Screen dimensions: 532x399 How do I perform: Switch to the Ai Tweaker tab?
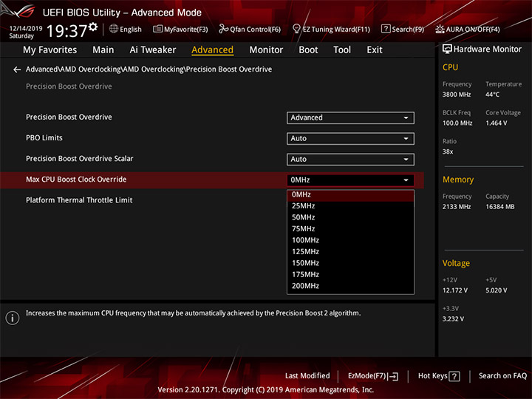pyautogui.click(x=153, y=50)
